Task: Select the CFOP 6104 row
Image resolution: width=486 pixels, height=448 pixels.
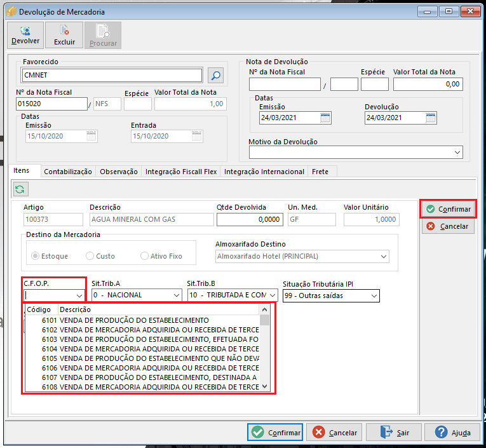Action: pos(142,349)
